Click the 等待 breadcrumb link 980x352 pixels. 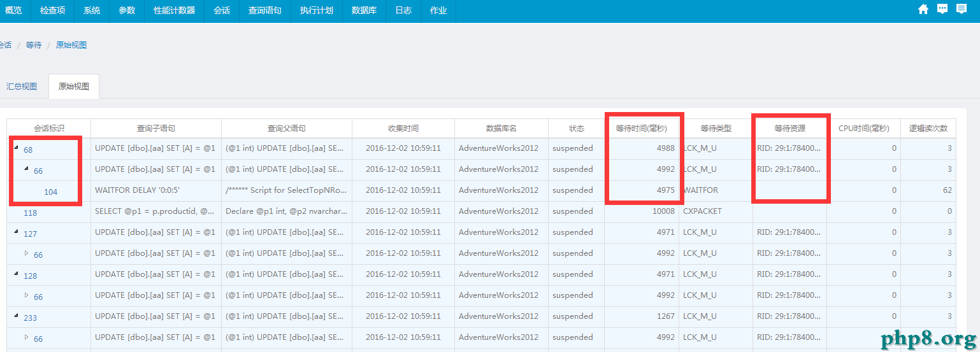34,45
